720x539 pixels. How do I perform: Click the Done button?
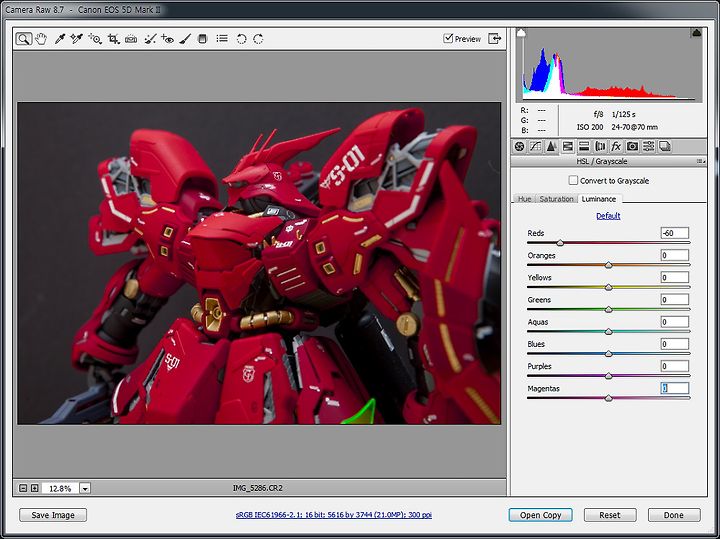674,515
